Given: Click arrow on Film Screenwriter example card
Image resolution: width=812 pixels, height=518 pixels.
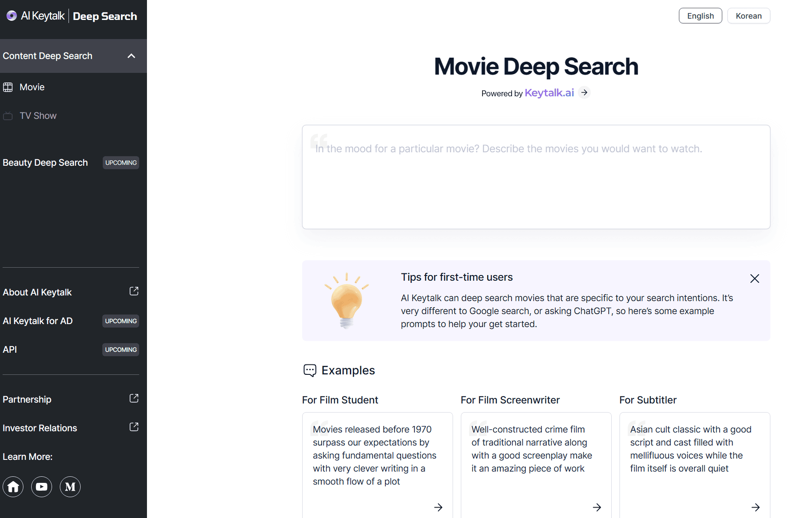Looking at the screenshot, I should coord(597,507).
